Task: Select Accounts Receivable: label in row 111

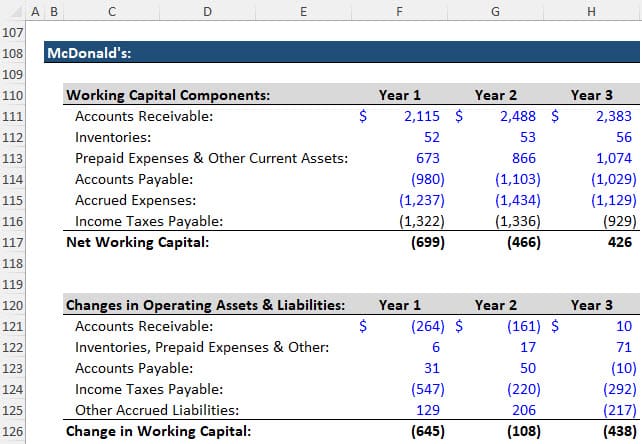Action: pyautogui.click(x=144, y=116)
